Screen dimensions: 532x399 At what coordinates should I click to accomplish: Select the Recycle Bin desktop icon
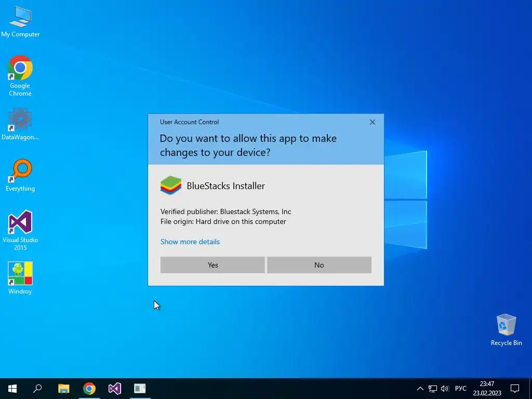tap(506, 329)
